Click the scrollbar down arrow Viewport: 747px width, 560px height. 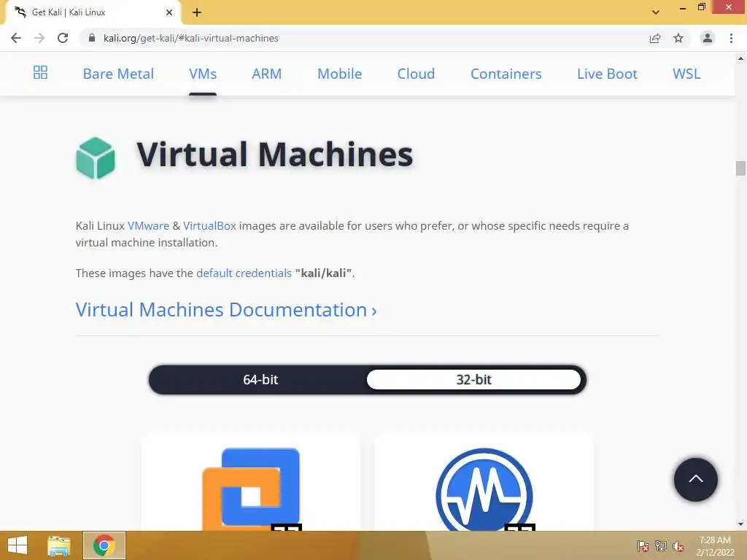740,524
